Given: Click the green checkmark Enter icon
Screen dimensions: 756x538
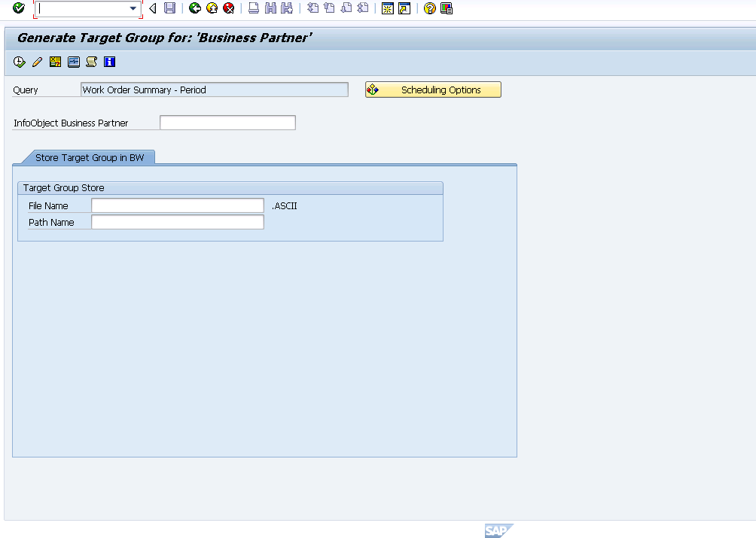Looking at the screenshot, I should [17, 8].
